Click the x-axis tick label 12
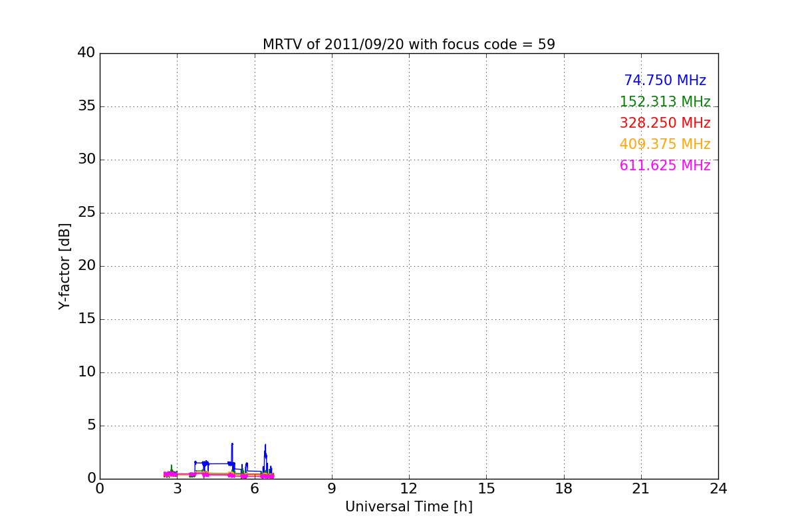This screenshot has height=532, width=798. click(409, 489)
